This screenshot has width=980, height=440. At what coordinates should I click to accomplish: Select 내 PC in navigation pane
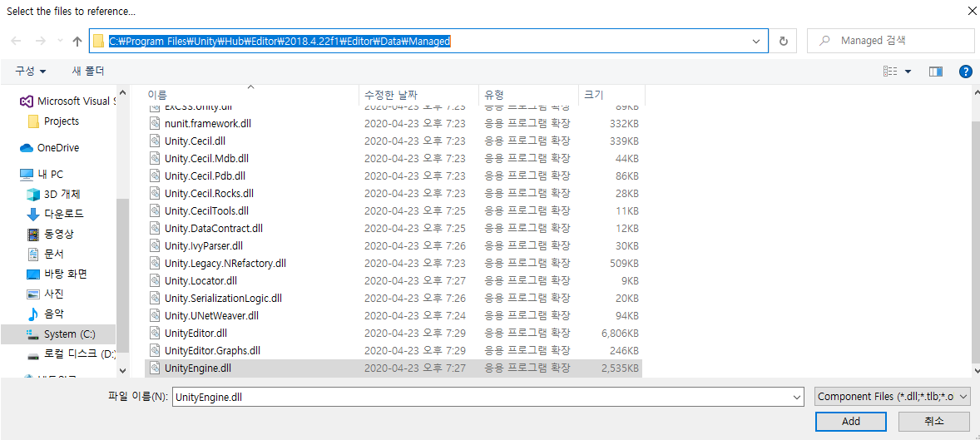(42, 175)
